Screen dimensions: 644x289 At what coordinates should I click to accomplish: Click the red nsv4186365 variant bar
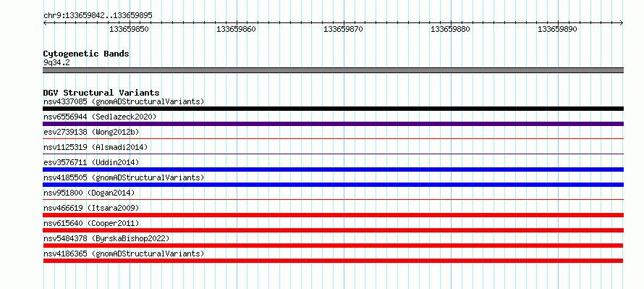click(333, 261)
